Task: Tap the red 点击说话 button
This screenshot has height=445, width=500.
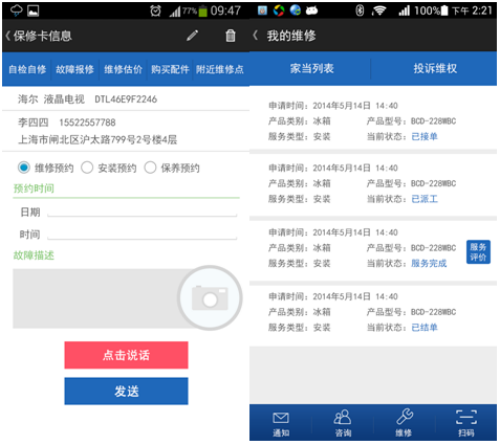Action: (x=126, y=355)
